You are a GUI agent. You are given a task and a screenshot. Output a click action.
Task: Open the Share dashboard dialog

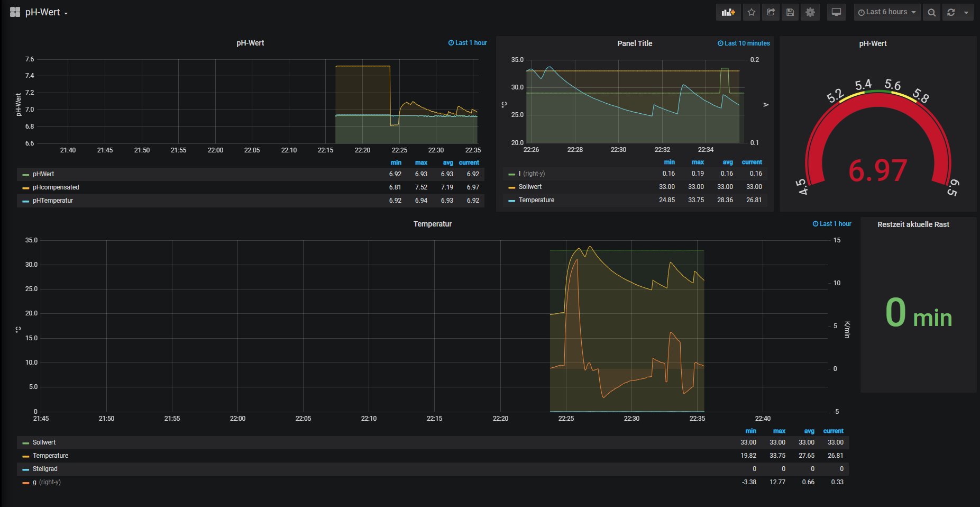pyautogui.click(x=771, y=12)
